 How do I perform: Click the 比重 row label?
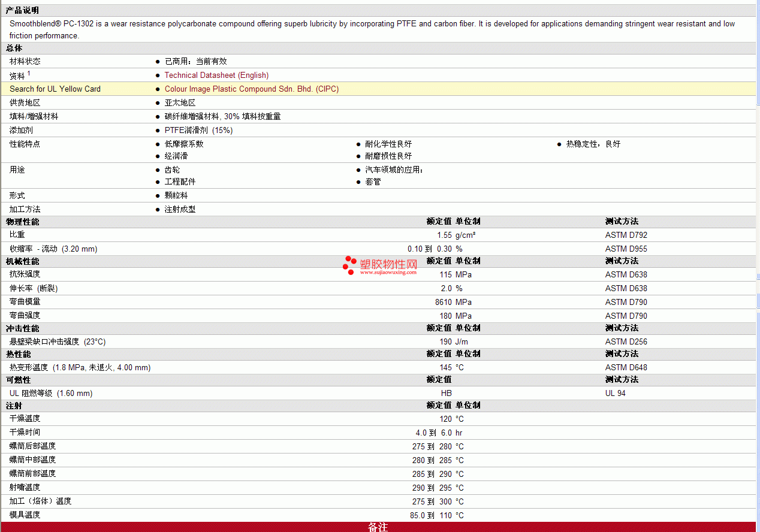tap(17, 235)
